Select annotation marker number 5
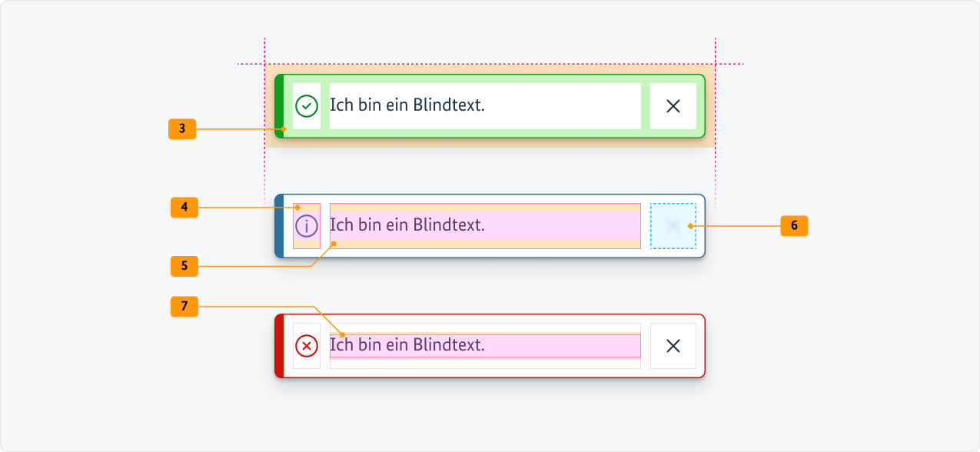Viewport: 980px width, 452px height. point(183,266)
